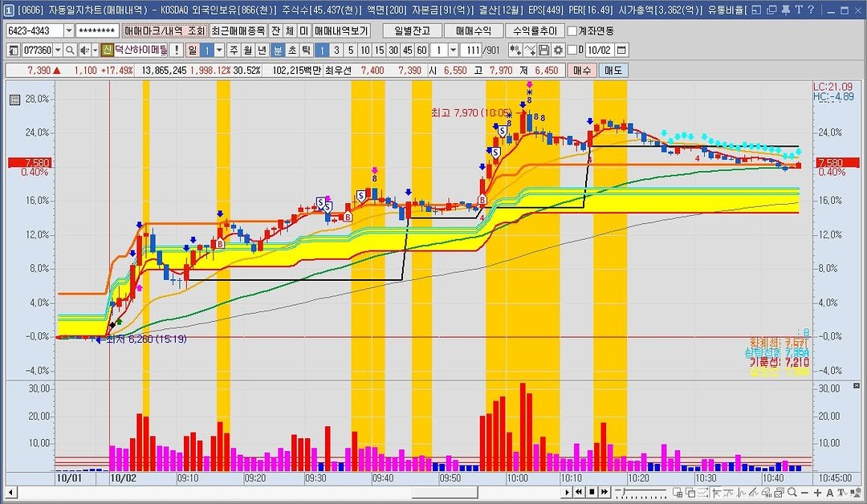Viewport: 867px width, 504px height.
Task: Click the 매매마크/내역 조회 button
Action: (165, 30)
